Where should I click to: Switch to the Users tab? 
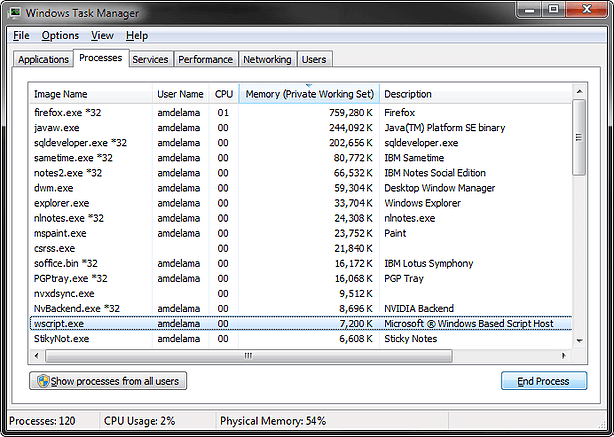(314, 59)
